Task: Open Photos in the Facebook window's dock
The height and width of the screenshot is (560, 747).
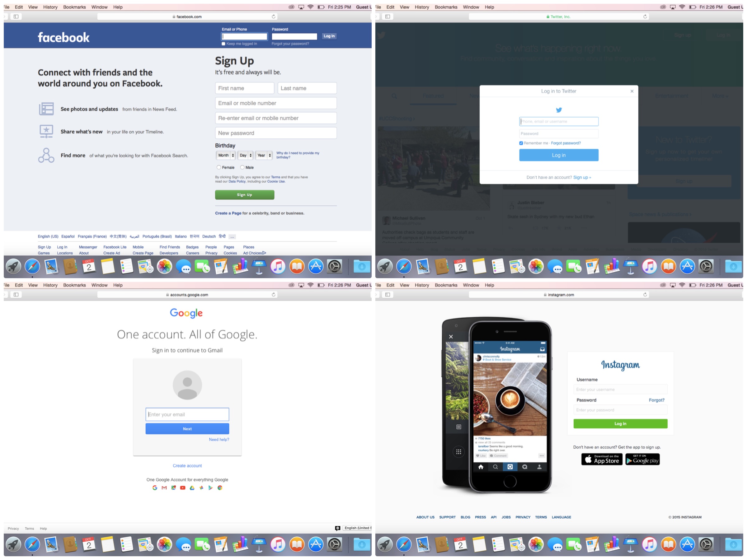Action: coord(164,267)
